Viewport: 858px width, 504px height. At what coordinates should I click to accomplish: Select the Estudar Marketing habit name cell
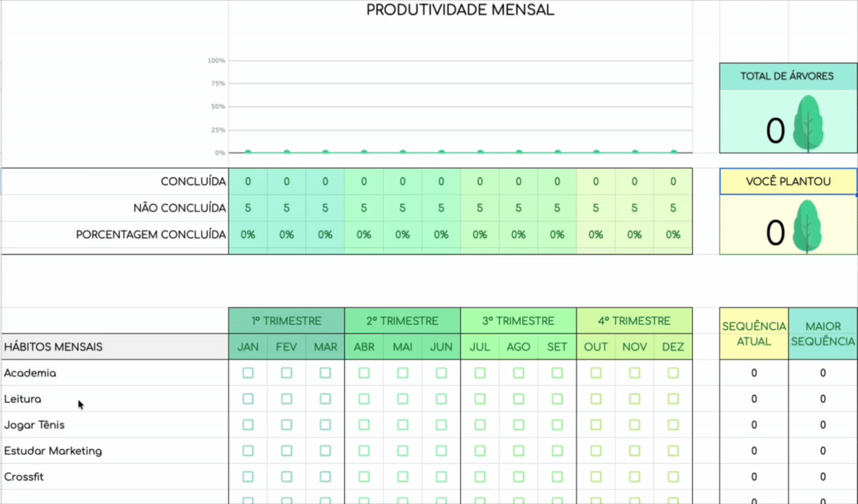[x=53, y=451]
